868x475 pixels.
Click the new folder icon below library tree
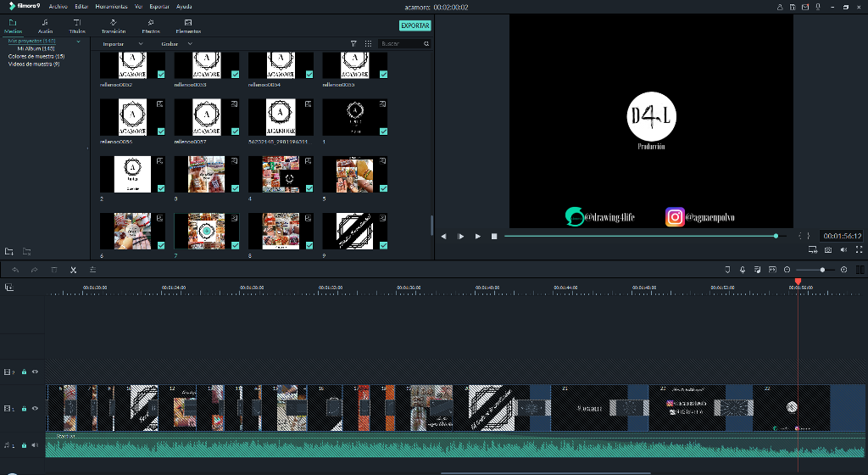8,251
